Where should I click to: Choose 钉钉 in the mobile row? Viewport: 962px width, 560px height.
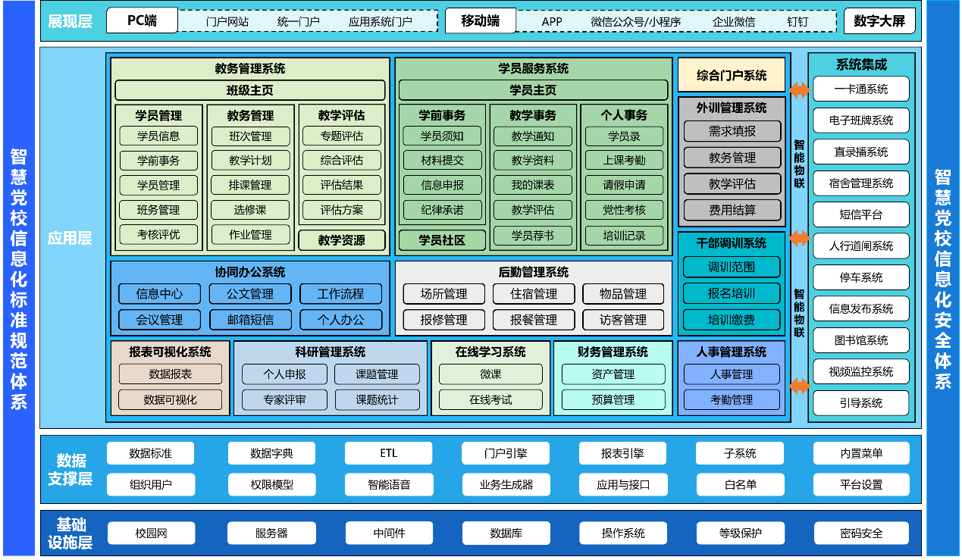pyautogui.click(x=797, y=22)
